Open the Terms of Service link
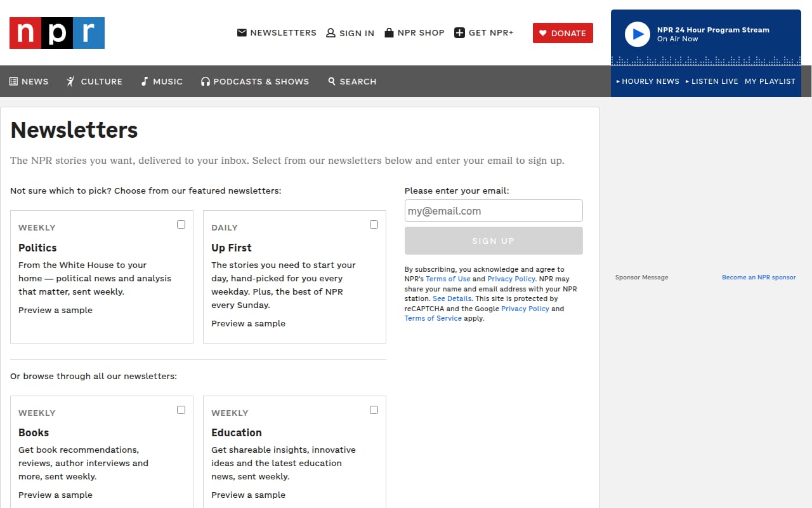The width and height of the screenshot is (812, 508). (433, 318)
